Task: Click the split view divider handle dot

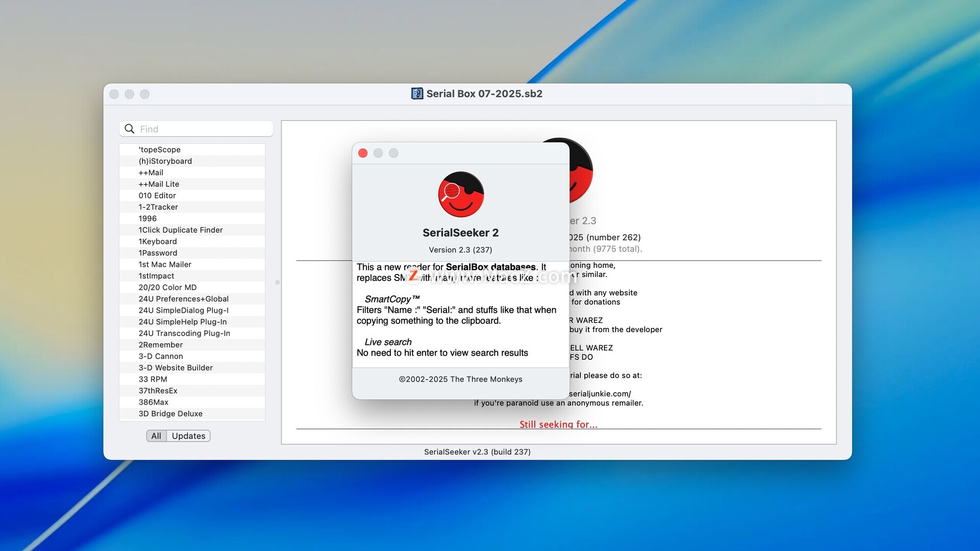Action: [277, 282]
